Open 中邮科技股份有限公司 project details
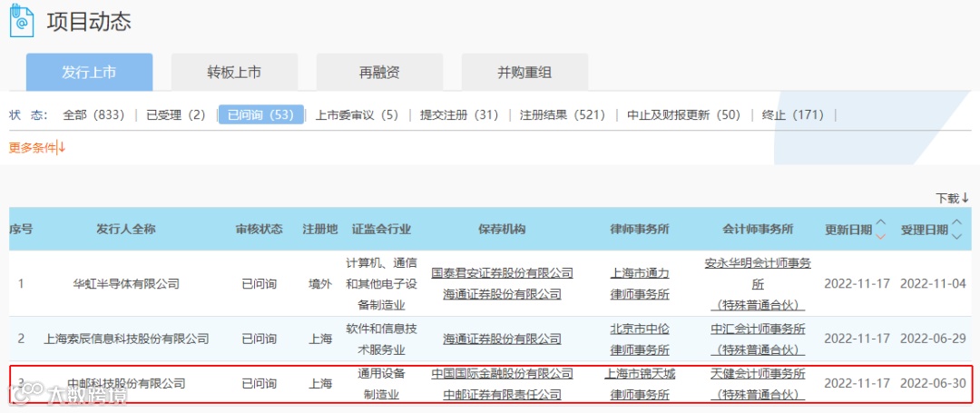Viewport: 980px width, 413px height. click(125, 382)
